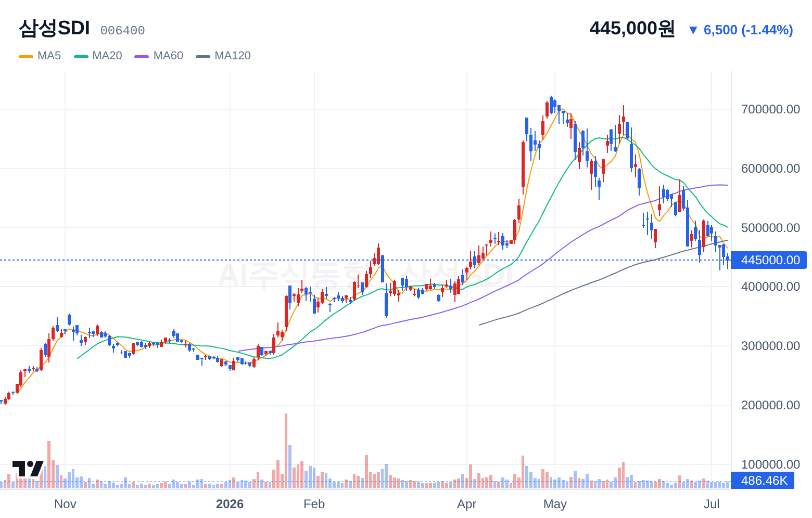The image size is (812, 518).
Task: Click the blue down-triangle change indicator
Action: (x=693, y=30)
